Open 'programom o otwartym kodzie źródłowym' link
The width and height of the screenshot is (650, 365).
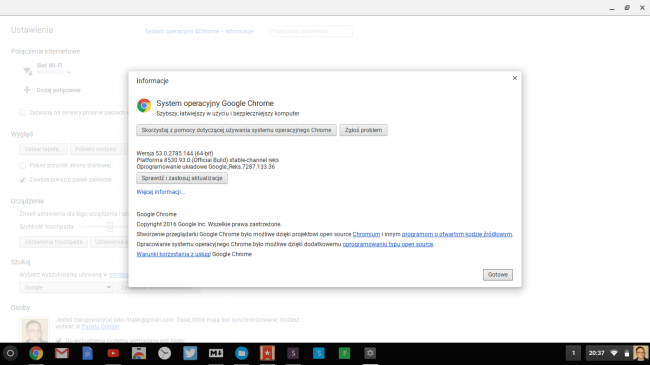click(x=457, y=234)
